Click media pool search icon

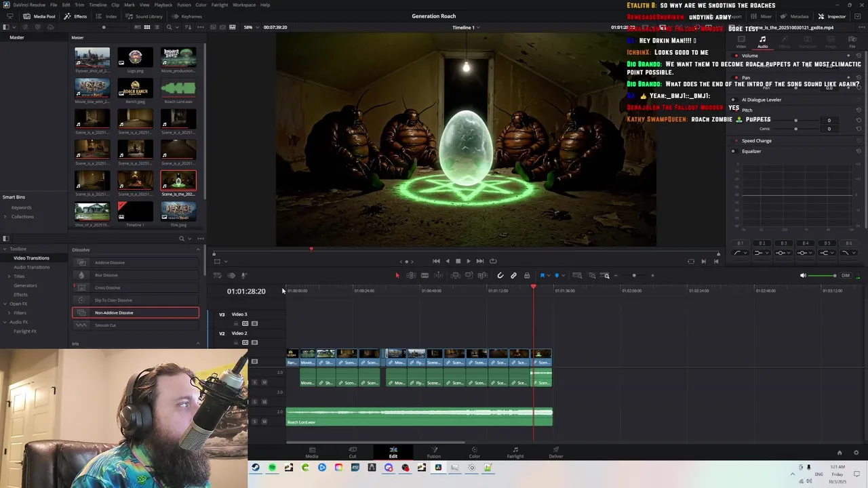pyautogui.click(x=169, y=27)
